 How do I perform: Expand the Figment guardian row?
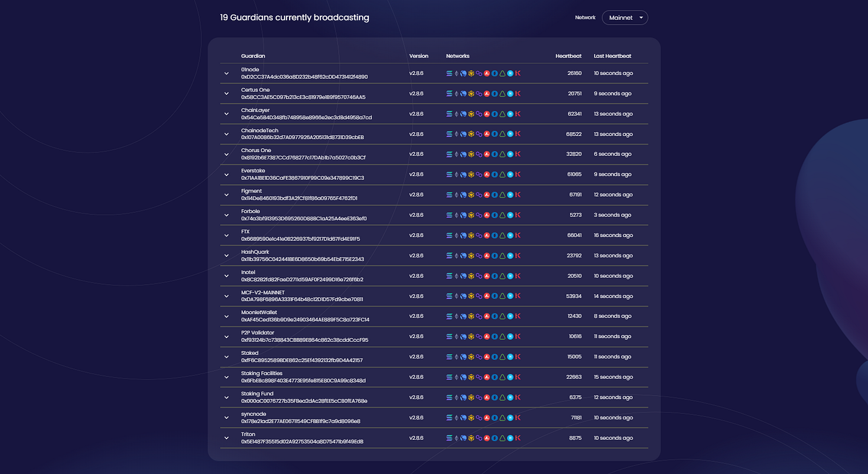(227, 195)
